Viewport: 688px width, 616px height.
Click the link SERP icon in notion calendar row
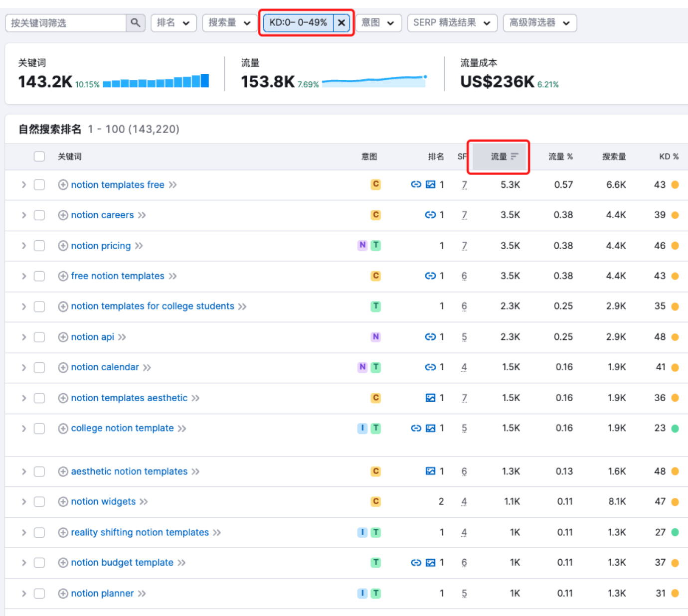point(430,367)
